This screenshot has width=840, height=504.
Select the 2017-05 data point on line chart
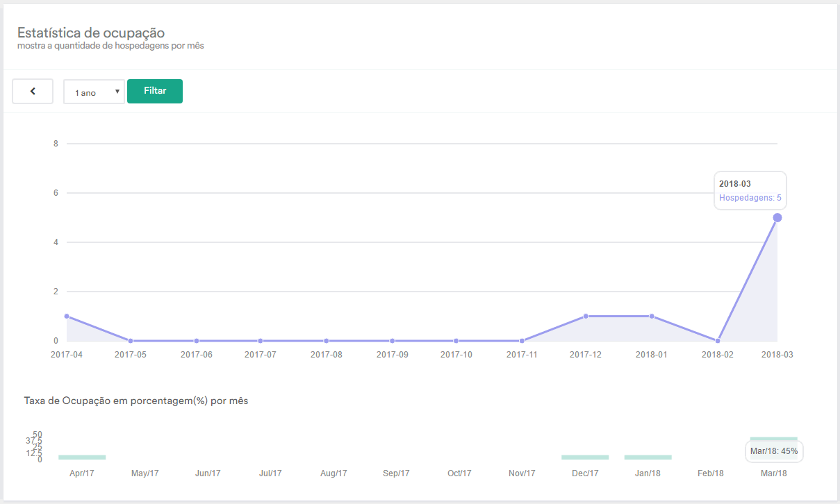pyautogui.click(x=131, y=341)
